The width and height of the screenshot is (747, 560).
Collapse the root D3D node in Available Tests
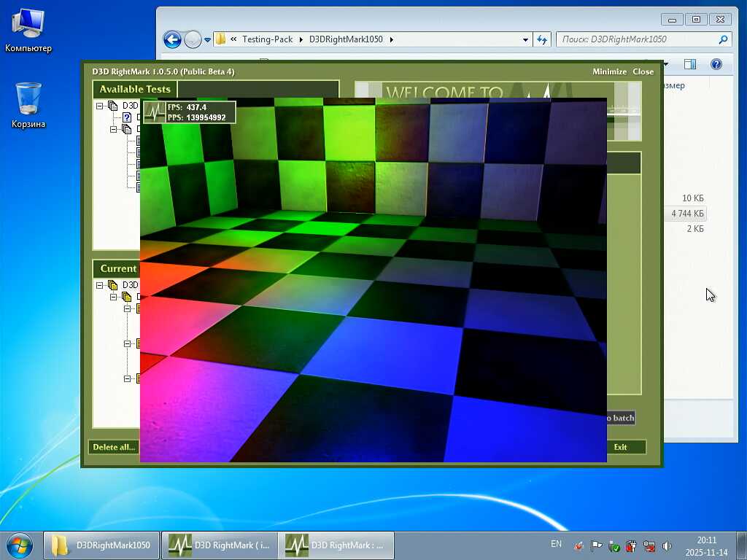pos(100,106)
